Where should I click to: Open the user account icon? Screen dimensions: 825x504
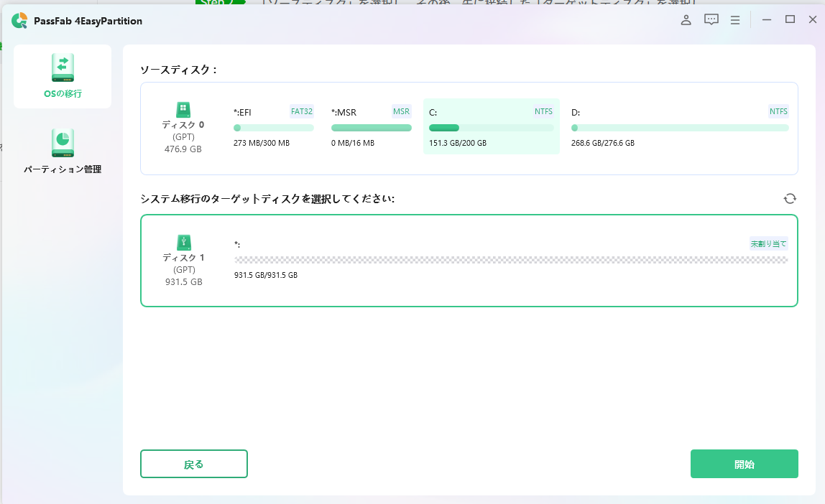tap(686, 20)
